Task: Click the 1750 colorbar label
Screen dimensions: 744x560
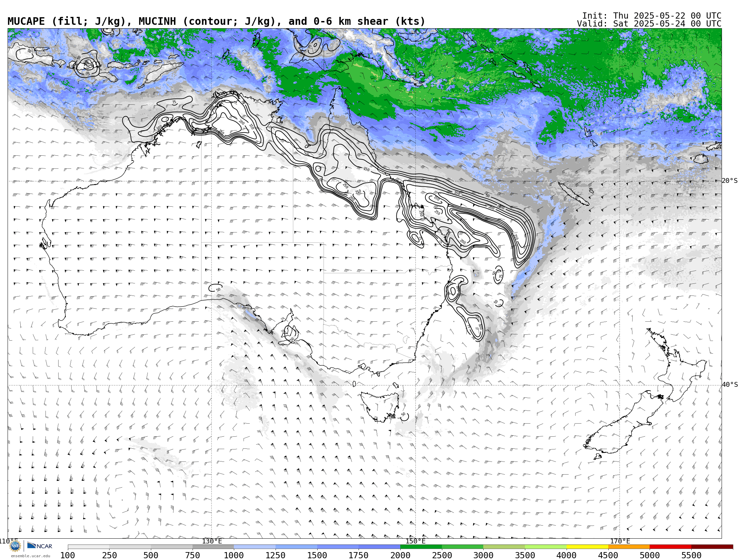Action: (x=359, y=555)
